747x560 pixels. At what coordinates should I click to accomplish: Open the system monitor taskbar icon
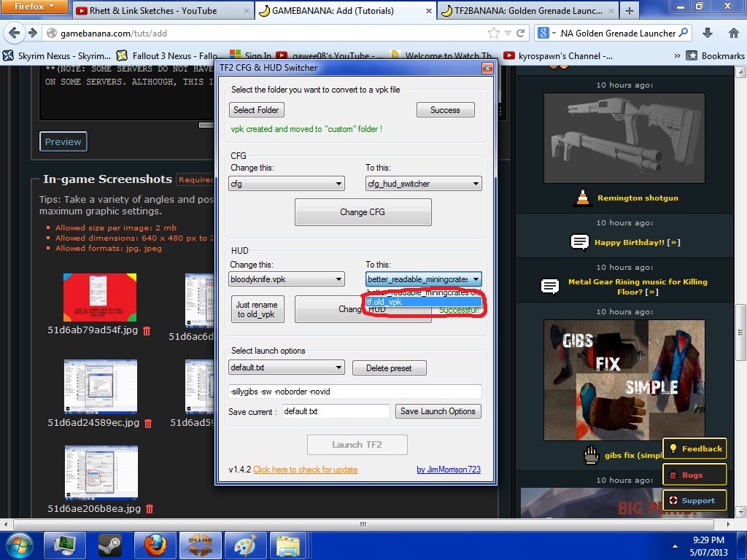pyautogui.click(x=65, y=545)
